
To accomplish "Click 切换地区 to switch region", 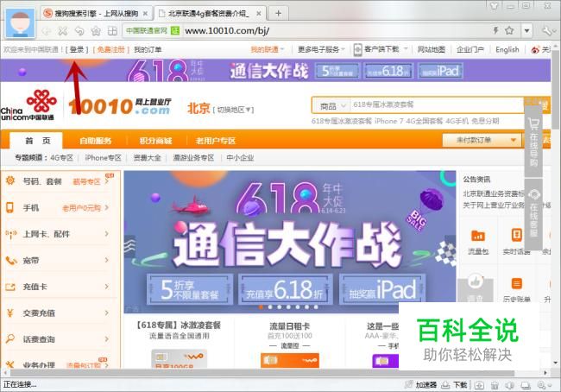I will point(233,110).
